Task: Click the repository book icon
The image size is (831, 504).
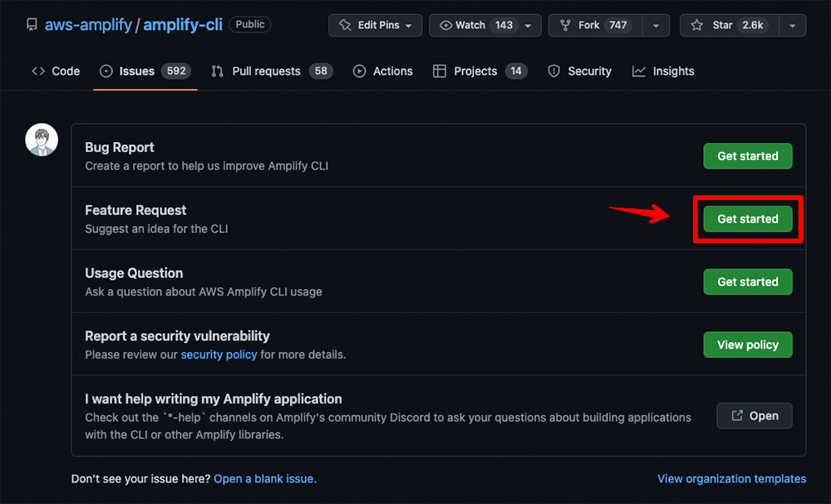Action: tap(32, 25)
